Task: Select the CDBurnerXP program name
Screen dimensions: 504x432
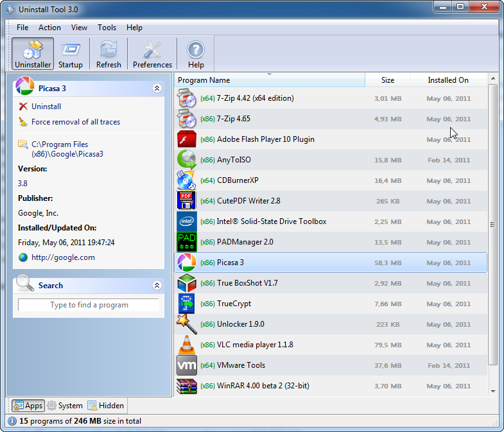Action: tap(238, 180)
